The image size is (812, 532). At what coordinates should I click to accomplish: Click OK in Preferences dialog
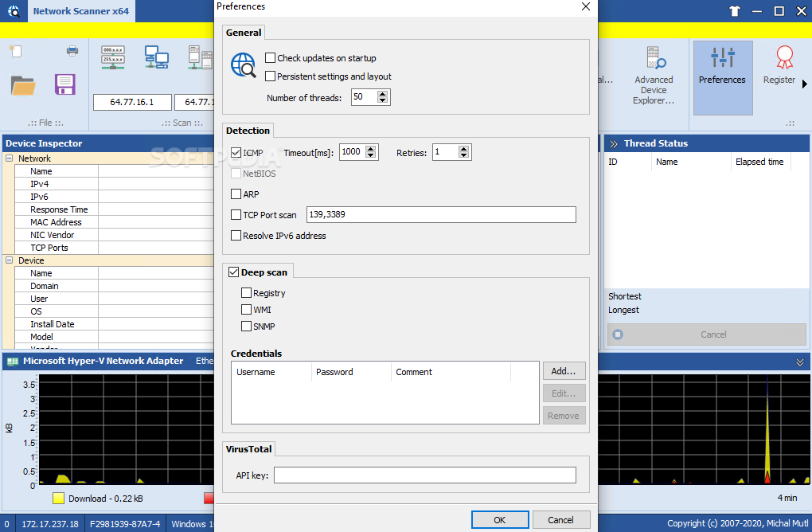(x=500, y=520)
